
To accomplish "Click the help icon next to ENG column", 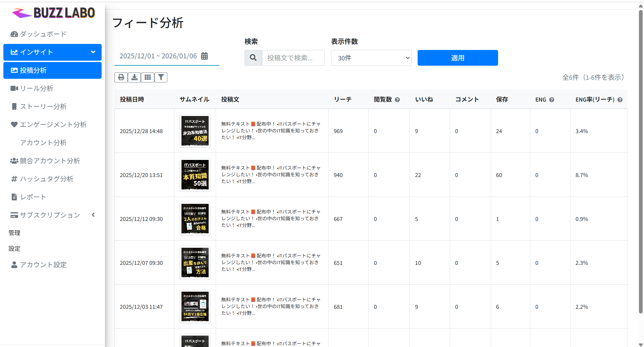I will (552, 100).
